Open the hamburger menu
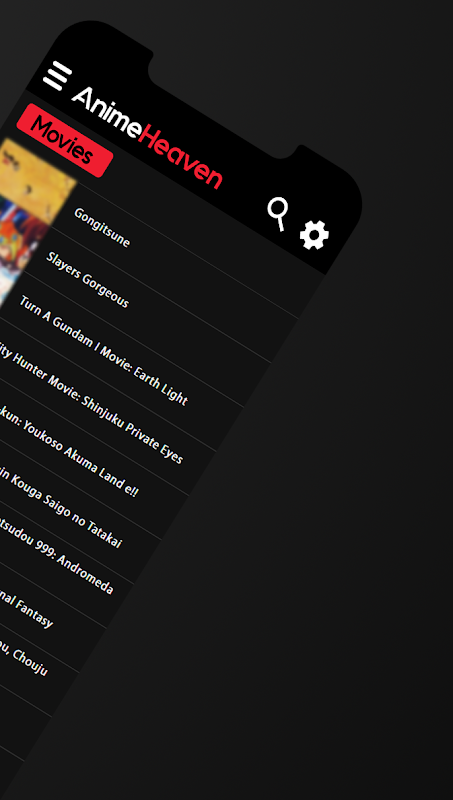Screen dimensions: 453x800 [57, 76]
